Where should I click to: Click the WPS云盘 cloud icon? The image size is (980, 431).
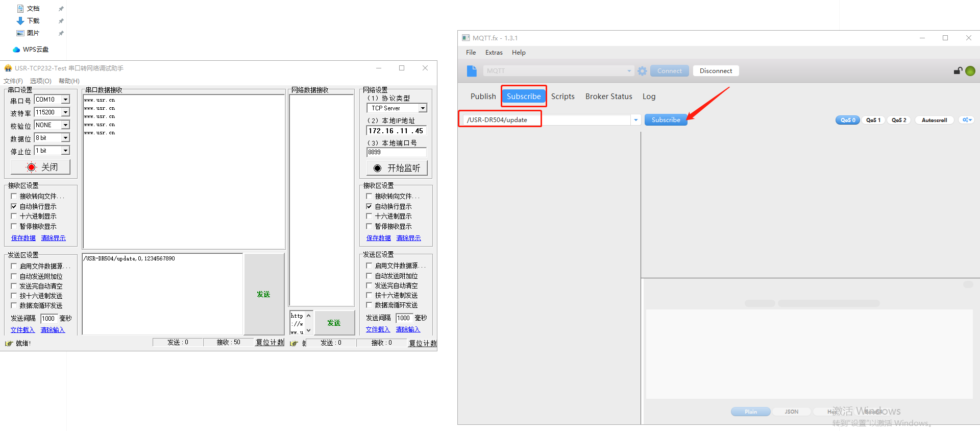coord(16,50)
